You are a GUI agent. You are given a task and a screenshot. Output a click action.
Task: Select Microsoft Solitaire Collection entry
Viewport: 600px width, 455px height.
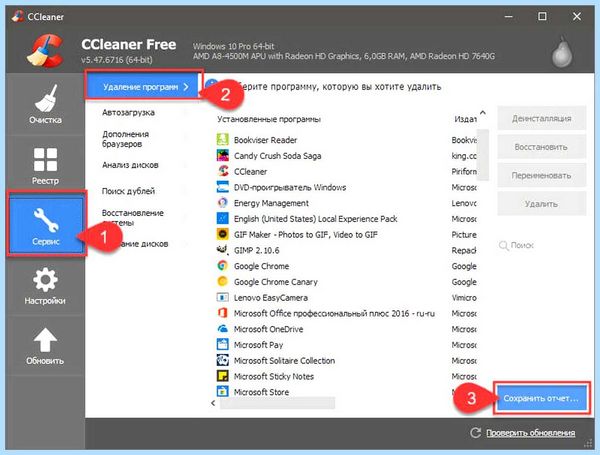click(284, 361)
